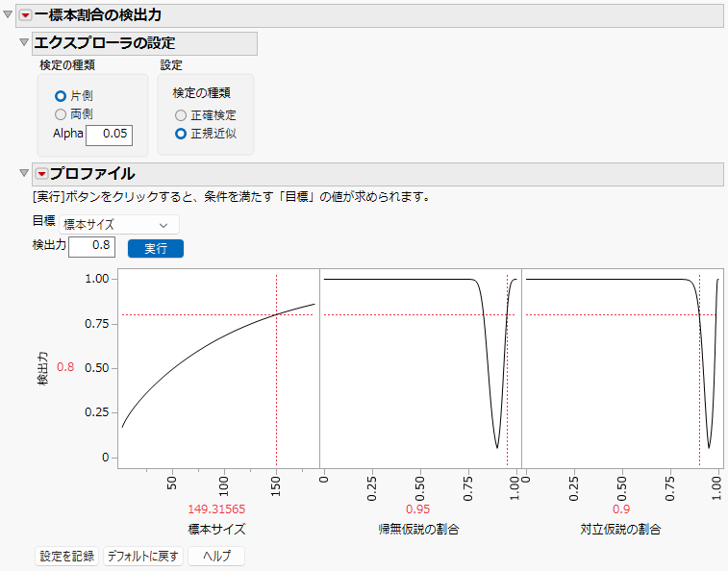
Task: Click the 設定を記録 button
Action: pos(67,557)
